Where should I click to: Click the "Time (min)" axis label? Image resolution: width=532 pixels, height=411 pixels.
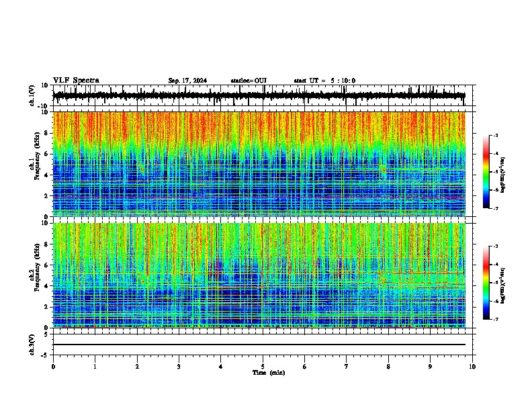coord(269,373)
